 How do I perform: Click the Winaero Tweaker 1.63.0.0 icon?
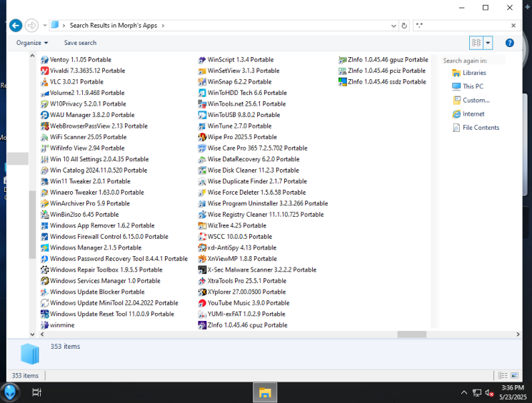44,193
